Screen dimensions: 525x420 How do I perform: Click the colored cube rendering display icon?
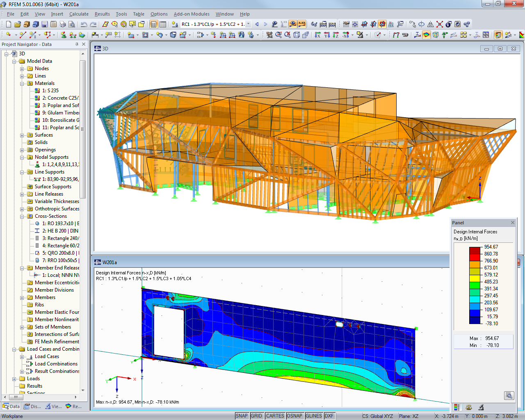click(x=436, y=35)
